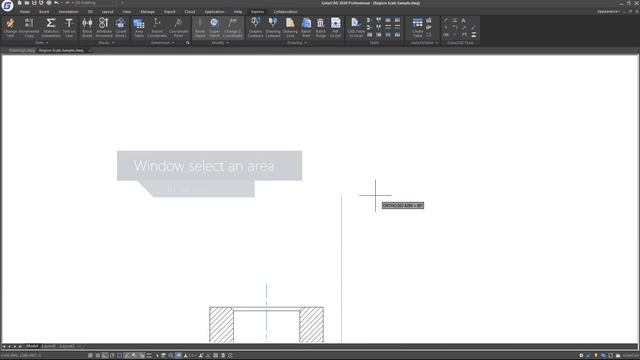Run the Statistics Summation tool
The height and width of the screenshot is (360, 640).
51,28
